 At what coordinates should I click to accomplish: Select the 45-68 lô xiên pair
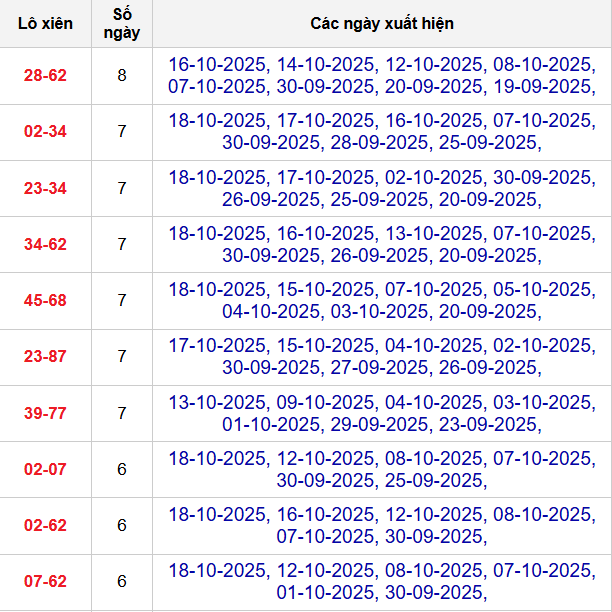tap(45, 300)
